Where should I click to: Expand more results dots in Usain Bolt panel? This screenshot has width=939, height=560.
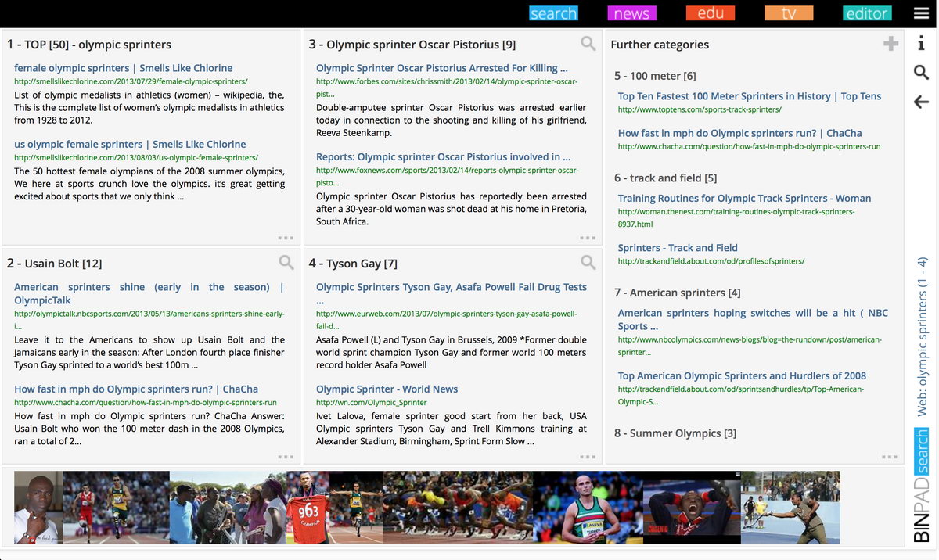pyautogui.click(x=286, y=457)
